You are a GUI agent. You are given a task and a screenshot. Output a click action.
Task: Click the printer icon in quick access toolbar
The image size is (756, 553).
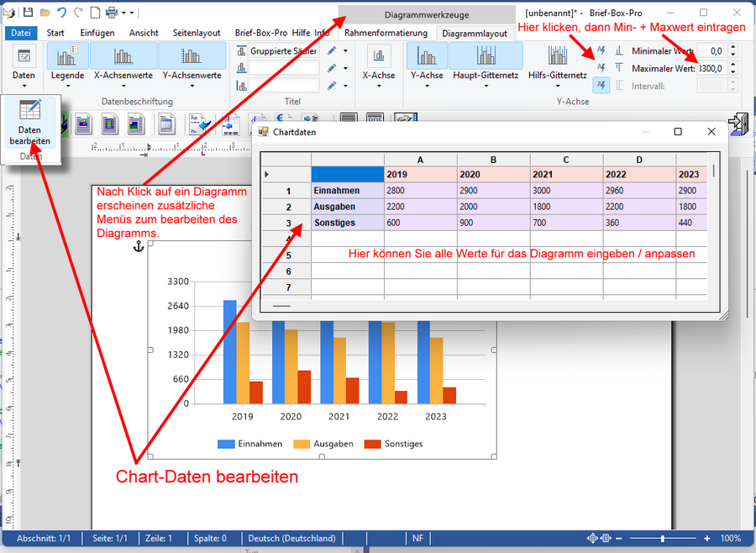[x=112, y=13]
